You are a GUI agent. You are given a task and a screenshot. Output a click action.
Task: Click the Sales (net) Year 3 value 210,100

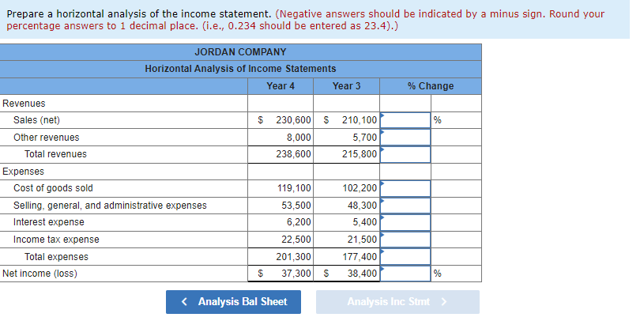[360, 120]
